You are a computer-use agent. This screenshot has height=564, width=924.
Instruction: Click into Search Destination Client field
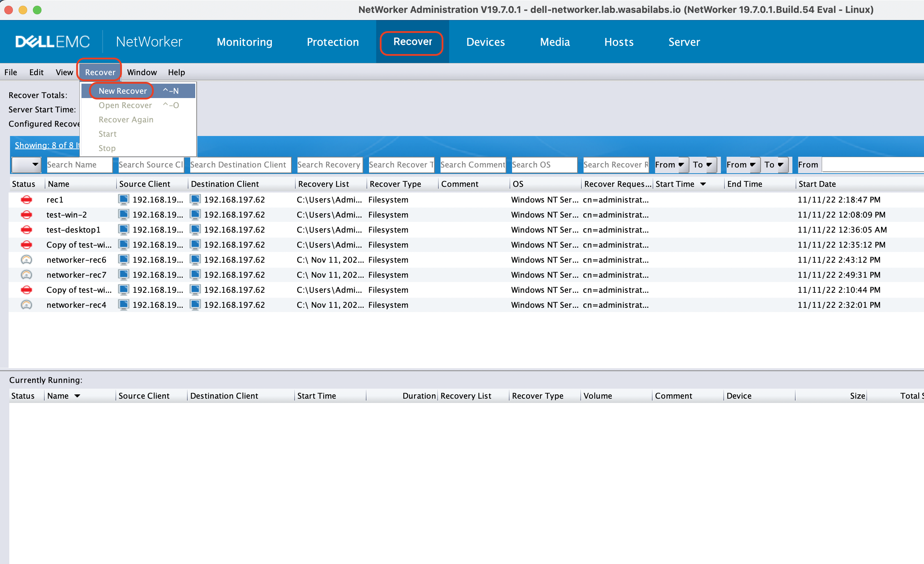(x=240, y=165)
